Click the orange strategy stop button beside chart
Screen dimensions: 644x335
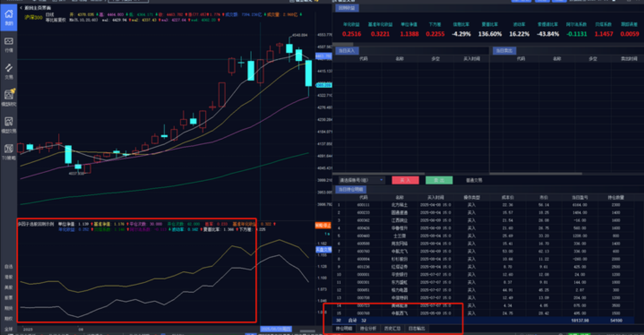pos(323,225)
